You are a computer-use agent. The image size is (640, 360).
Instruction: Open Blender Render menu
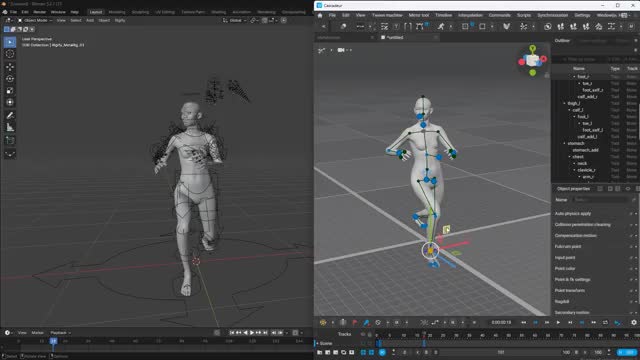click(40, 12)
